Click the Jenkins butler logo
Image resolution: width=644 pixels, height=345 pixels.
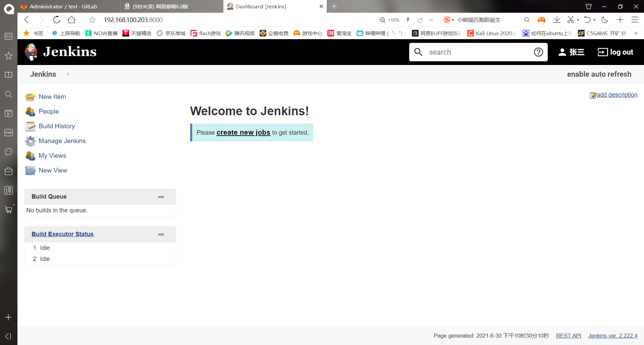pos(31,52)
